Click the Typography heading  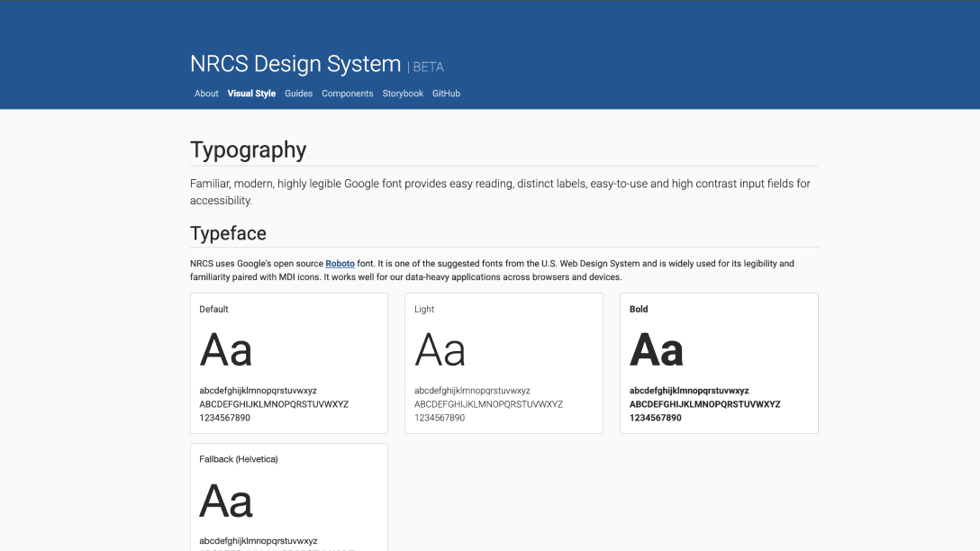[x=248, y=149]
